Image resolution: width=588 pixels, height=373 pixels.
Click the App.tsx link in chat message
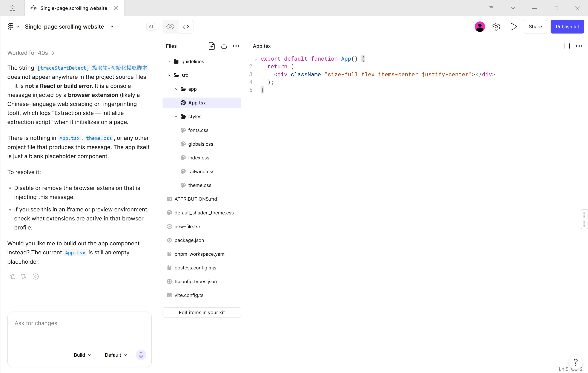coord(70,138)
